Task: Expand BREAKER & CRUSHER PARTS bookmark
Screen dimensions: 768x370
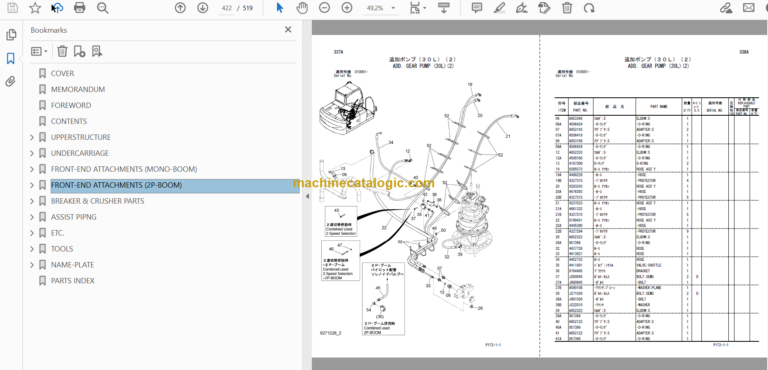Action: (32, 201)
